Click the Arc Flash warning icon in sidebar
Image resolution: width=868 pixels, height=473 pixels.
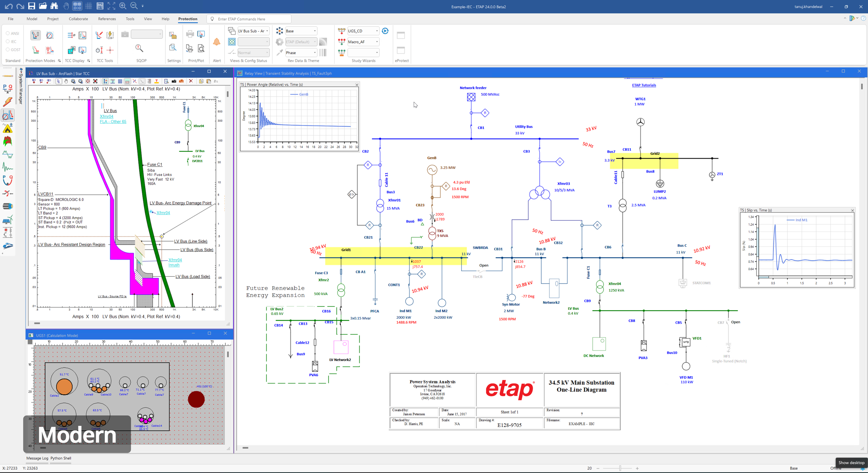pos(8,129)
